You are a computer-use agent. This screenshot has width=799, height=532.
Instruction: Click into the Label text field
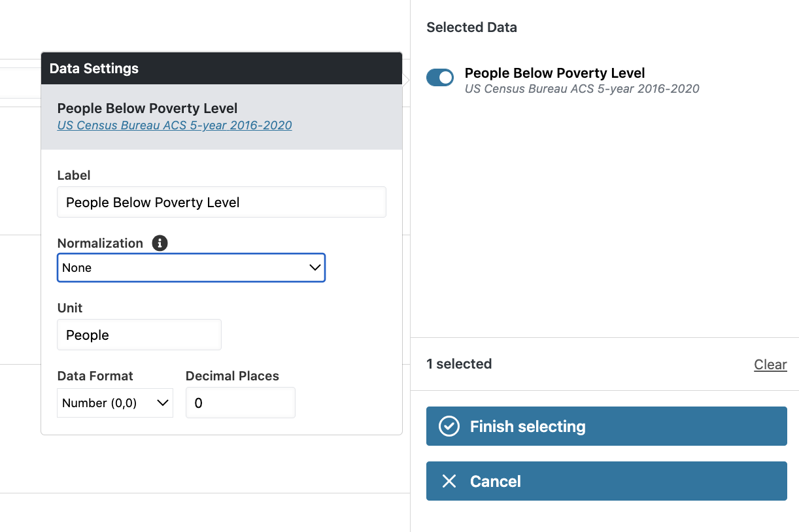point(222,203)
